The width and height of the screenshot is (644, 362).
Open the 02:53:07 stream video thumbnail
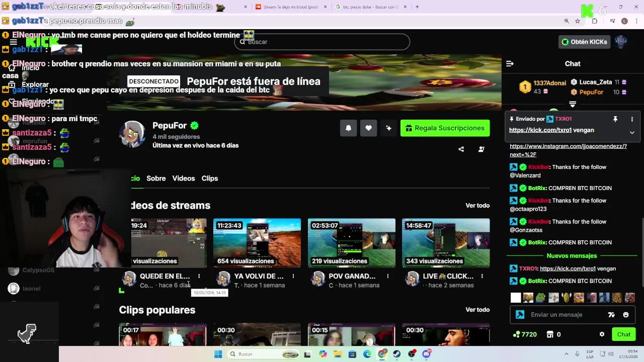[x=352, y=243]
